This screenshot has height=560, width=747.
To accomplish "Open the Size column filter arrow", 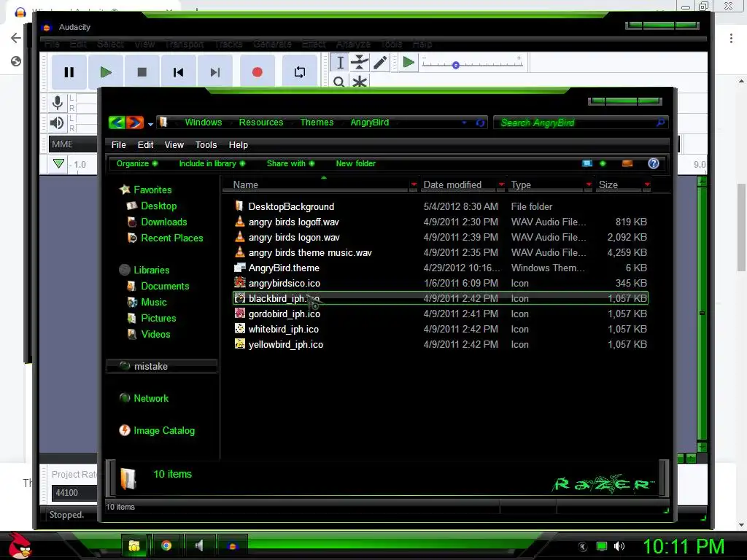I will click(x=647, y=184).
